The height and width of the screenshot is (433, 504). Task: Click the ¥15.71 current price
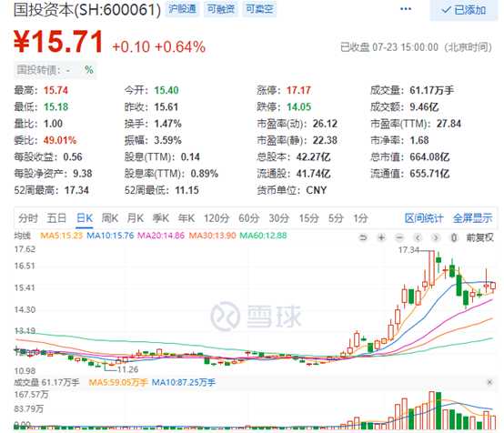pyautogui.click(x=58, y=42)
